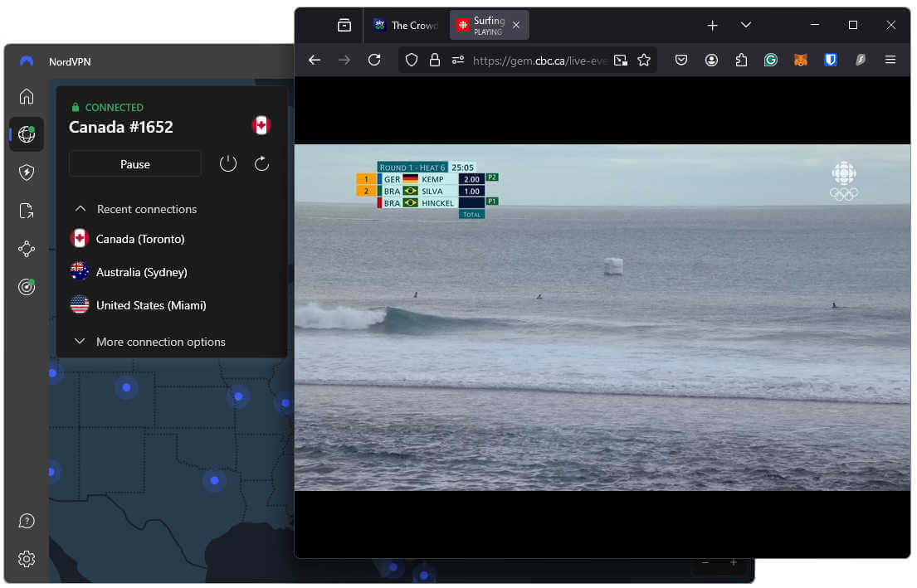View site security padlock info
The height and width of the screenshot is (588, 917).
point(435,61)
